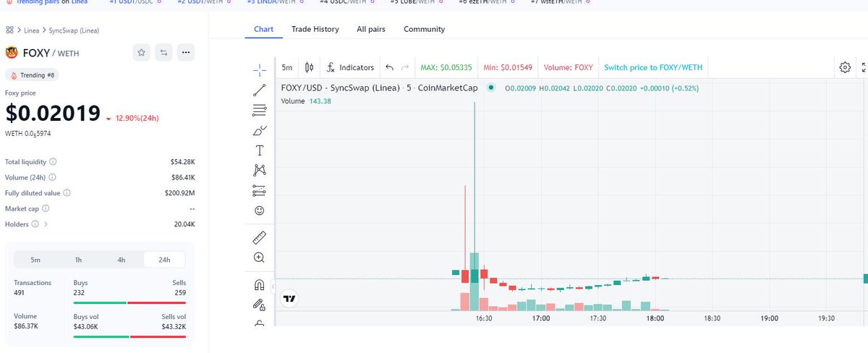
Task: Open the #3 LINDA/WETH trending pair
Action: coord(278,2)
